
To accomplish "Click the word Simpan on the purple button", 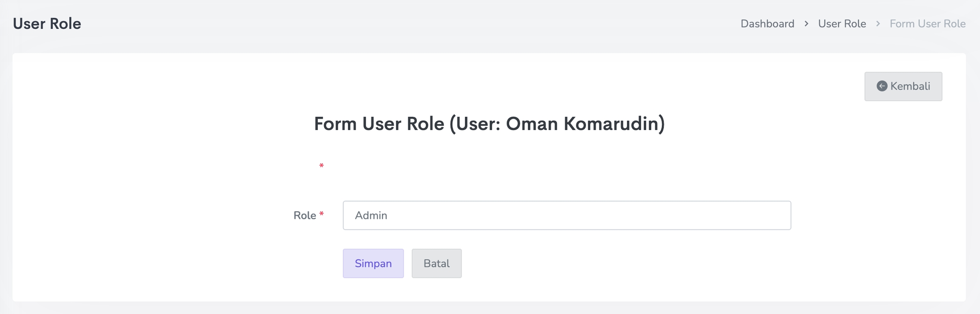I will pos(373,263).
